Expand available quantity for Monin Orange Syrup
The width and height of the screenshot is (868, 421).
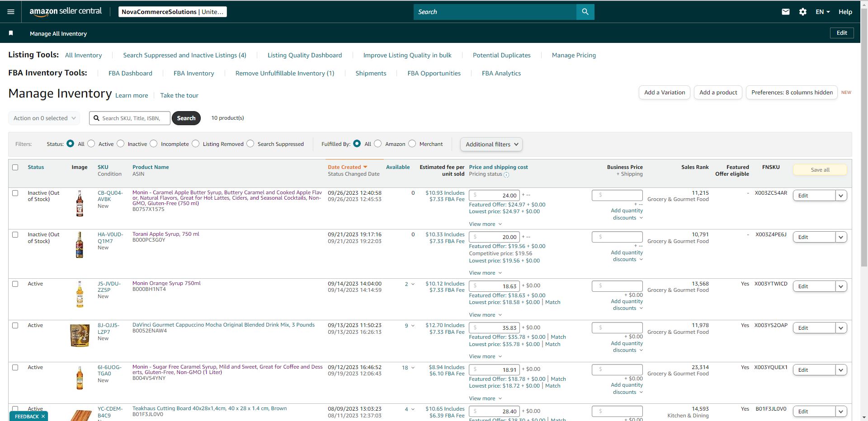tap(410, 284)
